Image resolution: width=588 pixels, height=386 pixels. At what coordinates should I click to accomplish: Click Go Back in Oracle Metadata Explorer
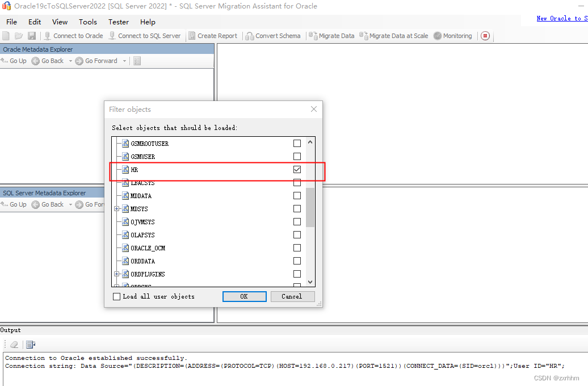click(x=48, y=61)
